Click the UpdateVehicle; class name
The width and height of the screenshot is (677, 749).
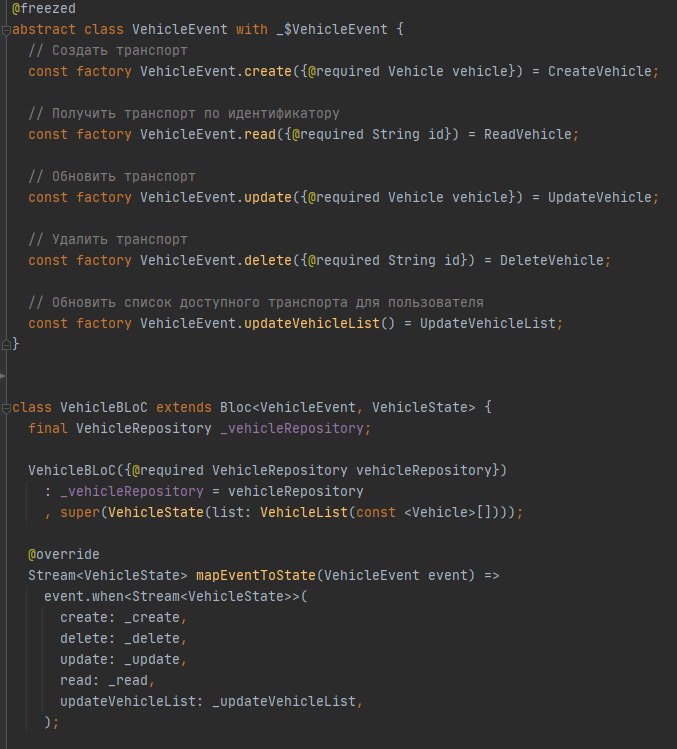(x=603, y=198)
